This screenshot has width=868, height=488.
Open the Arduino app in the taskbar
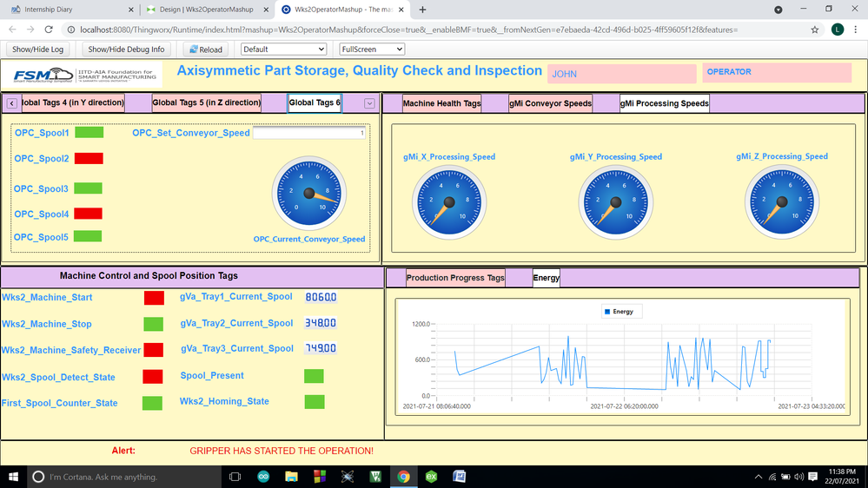[x=263, y=477]
